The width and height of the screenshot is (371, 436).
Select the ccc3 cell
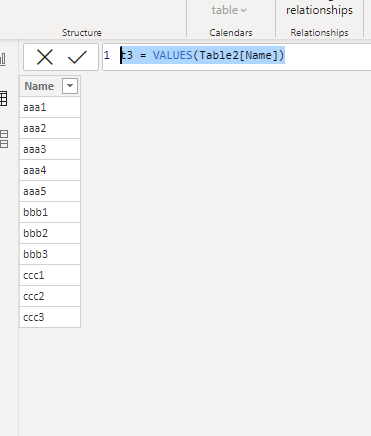point(50,317)
